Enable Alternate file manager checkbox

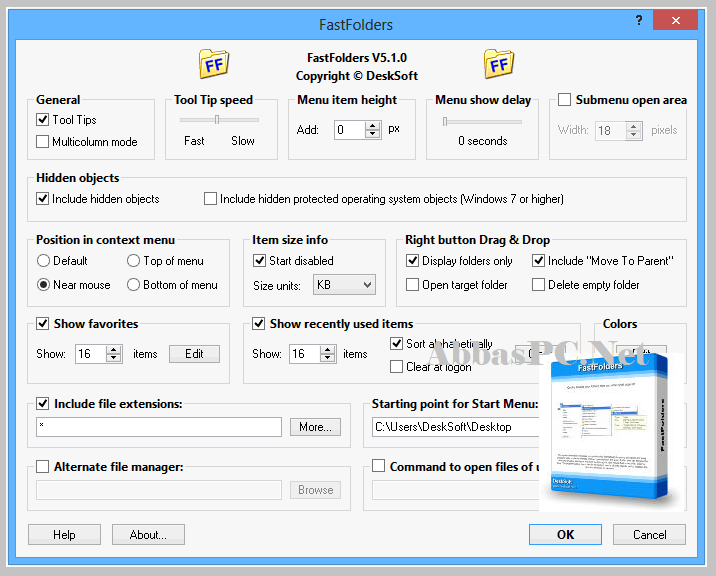(42, 467)
